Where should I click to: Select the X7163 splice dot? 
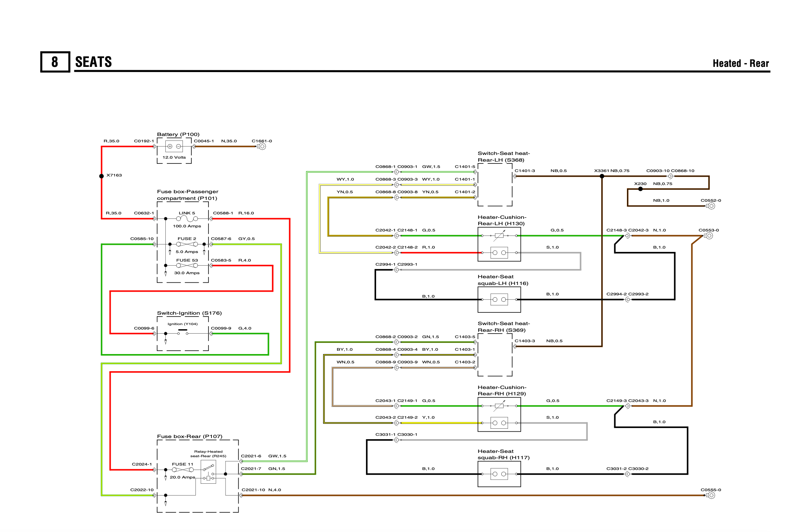[x=101, y=176]
